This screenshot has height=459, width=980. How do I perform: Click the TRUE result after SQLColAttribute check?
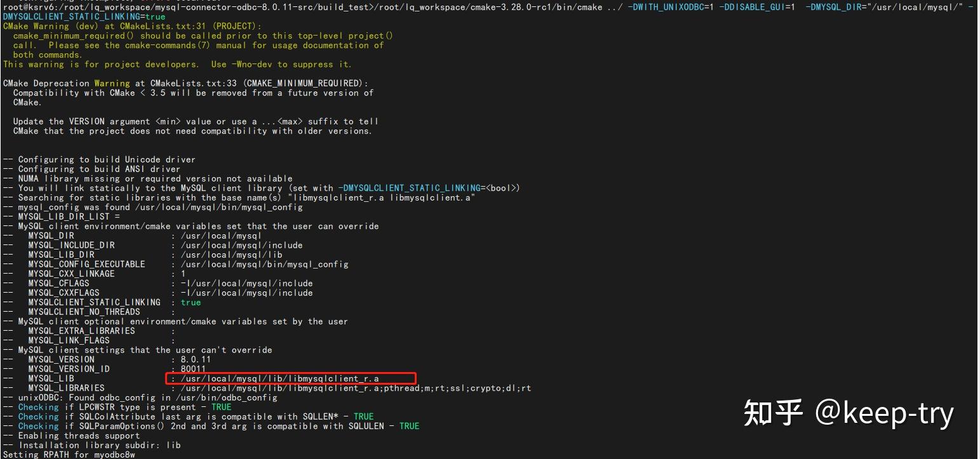click(363, 416)
